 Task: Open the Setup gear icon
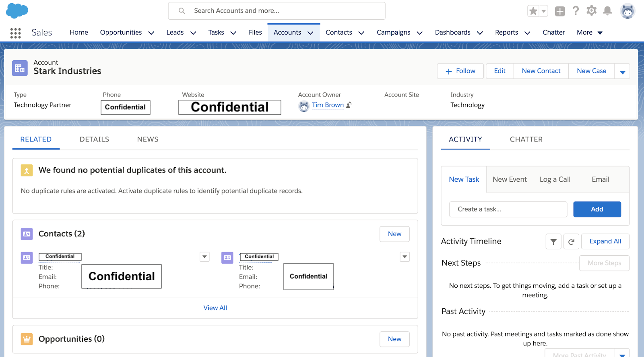pos(591,11)
